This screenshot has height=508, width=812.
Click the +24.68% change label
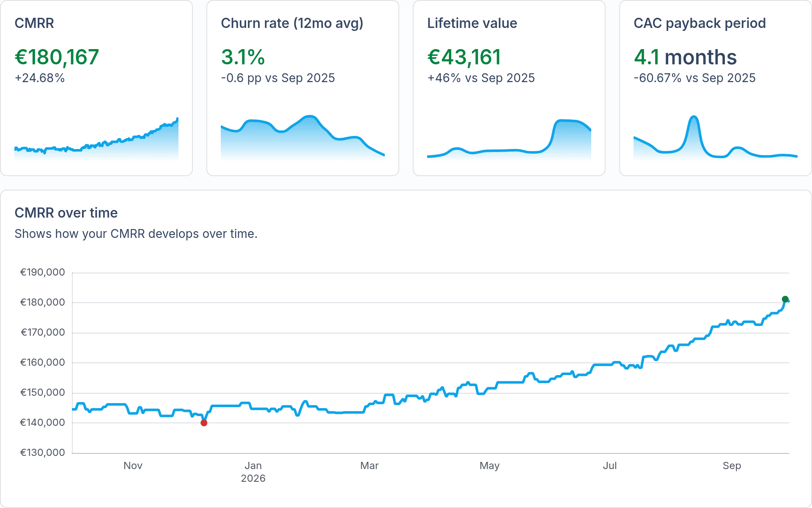[40, 78]
